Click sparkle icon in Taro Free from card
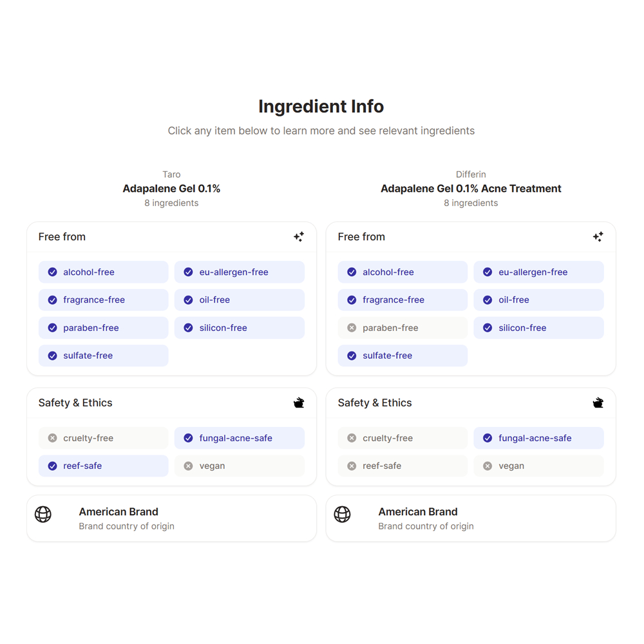 coord(299,237)
